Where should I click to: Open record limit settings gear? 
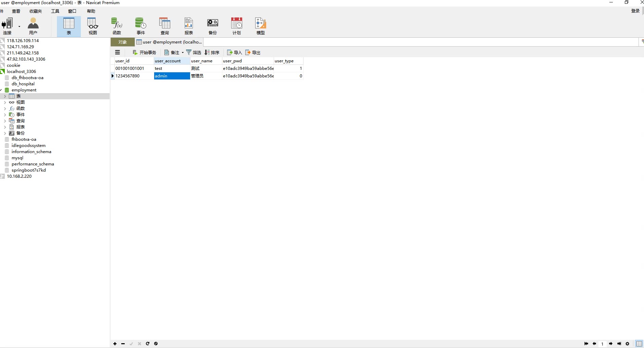(627, 344)
